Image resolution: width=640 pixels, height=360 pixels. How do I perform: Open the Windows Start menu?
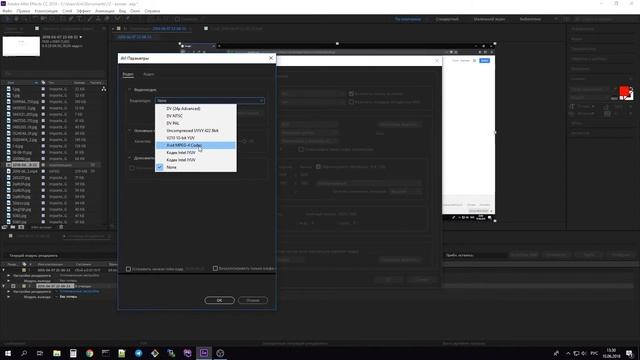[x=8, y=353]
